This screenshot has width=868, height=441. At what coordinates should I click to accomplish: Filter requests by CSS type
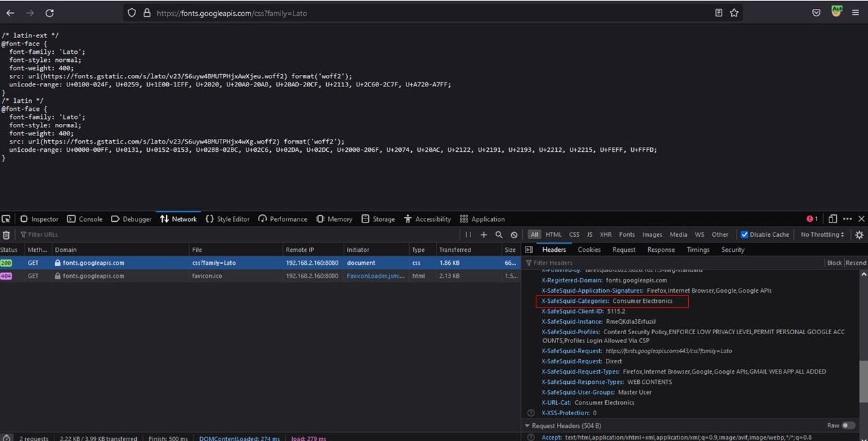(x=575, y=235)
